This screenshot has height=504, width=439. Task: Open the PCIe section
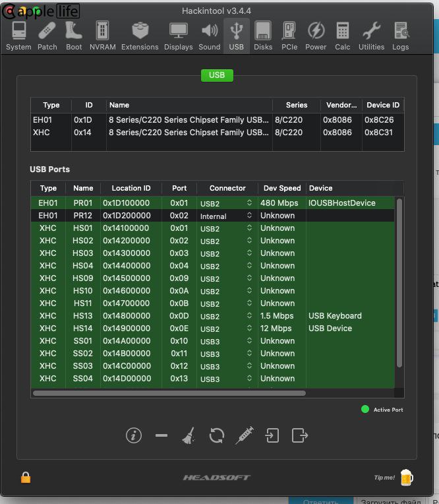[x=289, y=36]
